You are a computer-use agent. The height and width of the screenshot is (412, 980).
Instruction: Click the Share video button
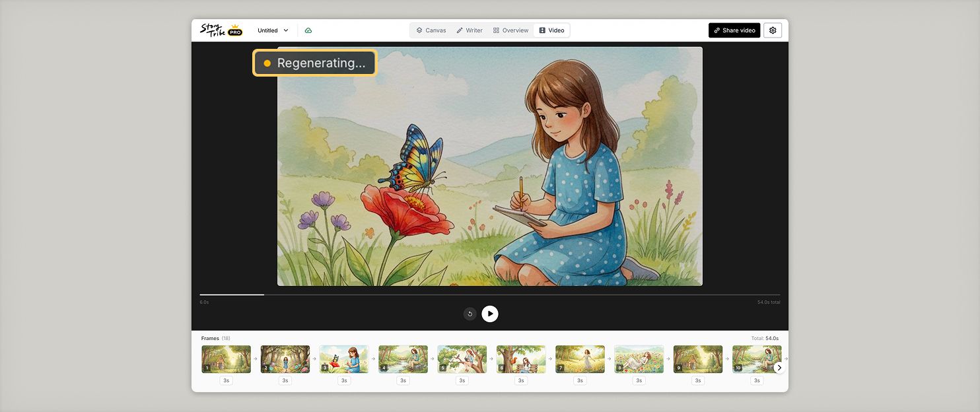point(734,30)
